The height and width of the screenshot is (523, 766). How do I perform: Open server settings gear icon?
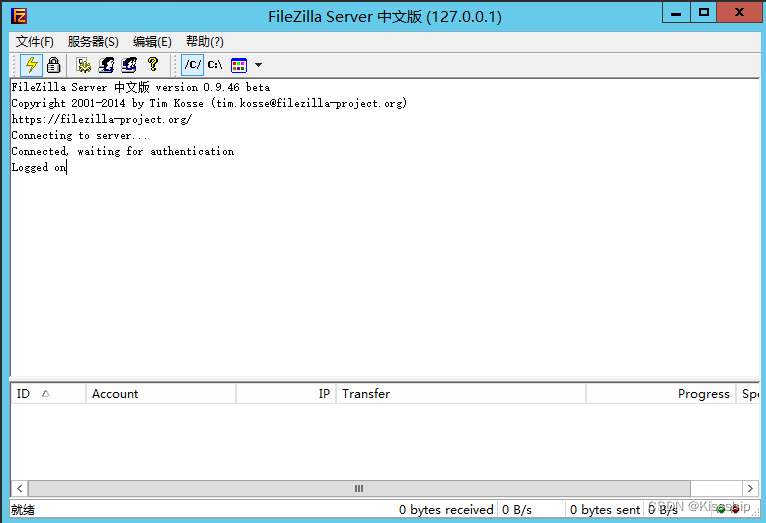(x=84, y=65)
